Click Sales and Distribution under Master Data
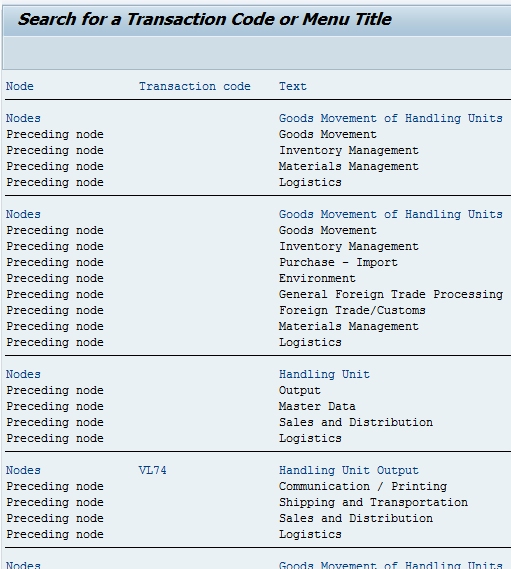Screen dimensions: 511x569 click(356, 422)
